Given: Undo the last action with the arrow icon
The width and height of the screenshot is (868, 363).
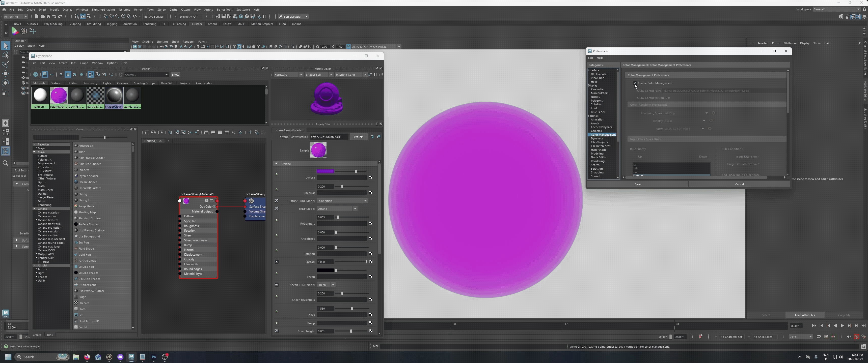Looking at the screenshot, I should click(x=54, y=16).
